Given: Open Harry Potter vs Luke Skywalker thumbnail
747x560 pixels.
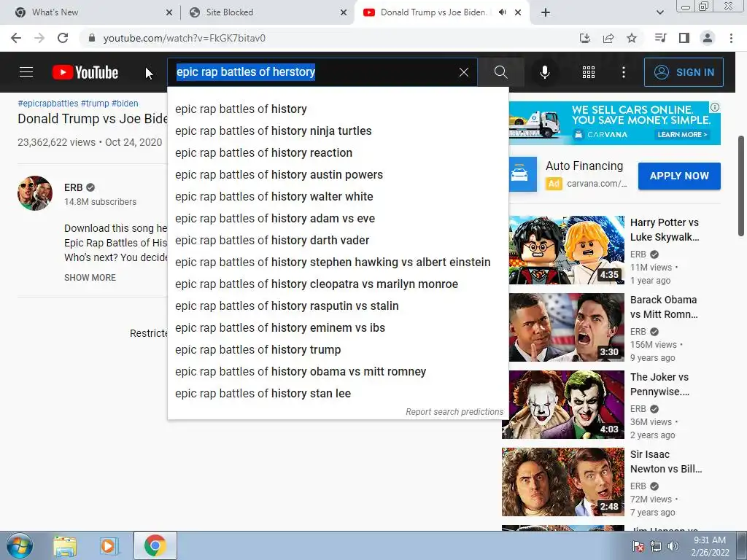Looking at the screenshot, I should pos(566,250).
